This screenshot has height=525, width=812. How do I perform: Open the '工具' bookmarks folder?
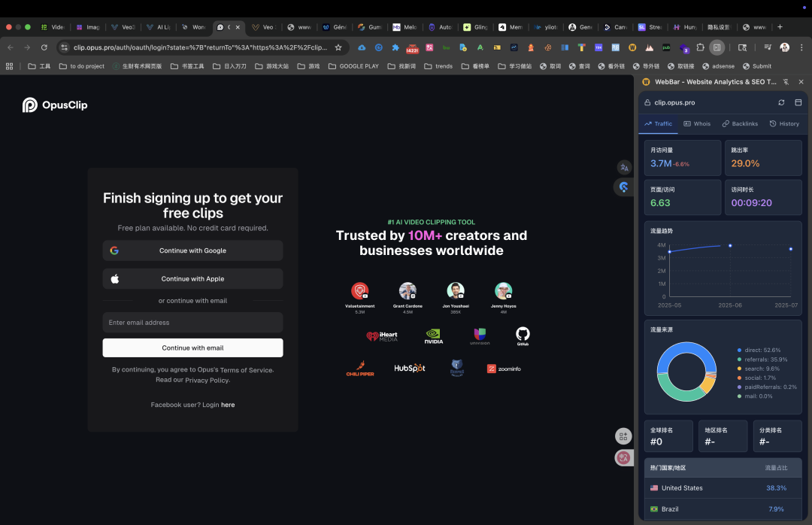click(39, 66)
